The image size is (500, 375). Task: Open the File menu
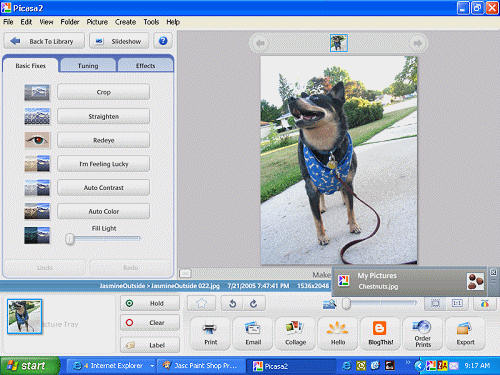point(8,22)
